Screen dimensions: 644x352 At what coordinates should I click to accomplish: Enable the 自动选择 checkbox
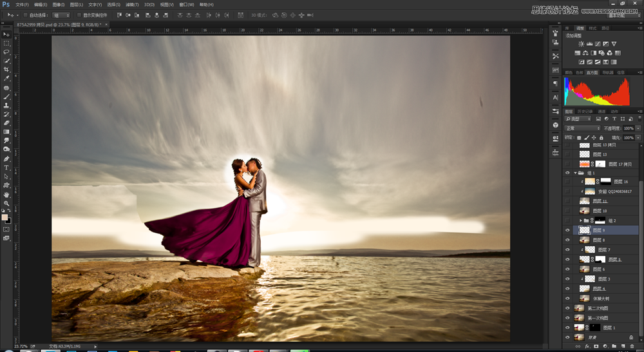(x=25, y=15)
